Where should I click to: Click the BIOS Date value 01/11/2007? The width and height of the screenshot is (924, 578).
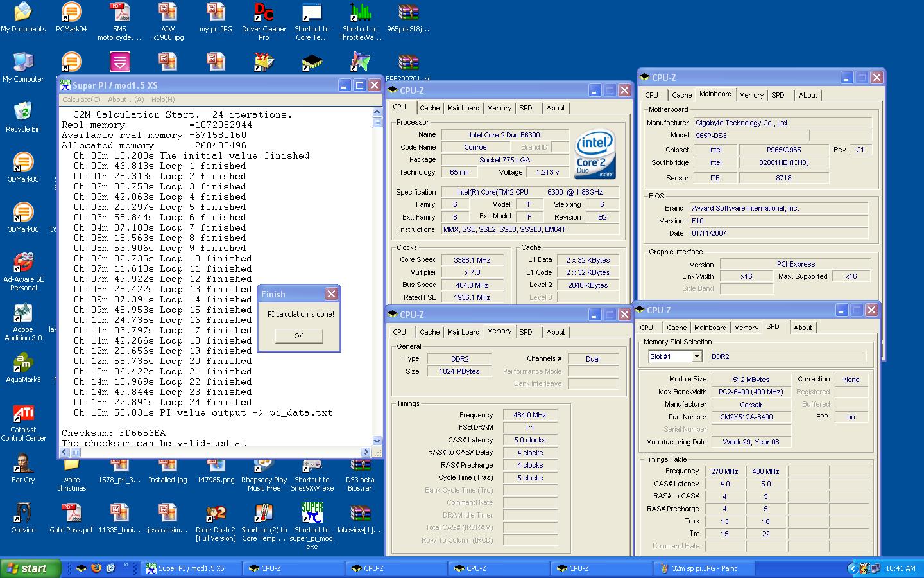[x=779, y=234]
